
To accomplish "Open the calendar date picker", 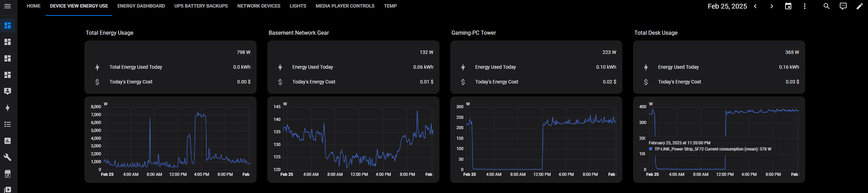I will click(788, 6).
